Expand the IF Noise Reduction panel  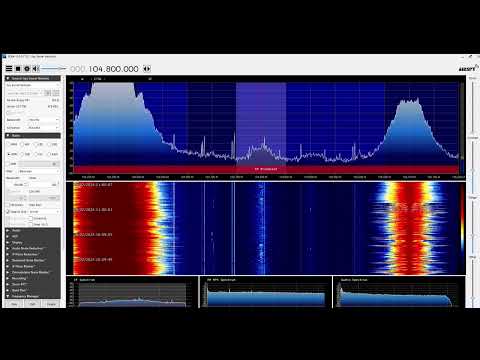33,254
